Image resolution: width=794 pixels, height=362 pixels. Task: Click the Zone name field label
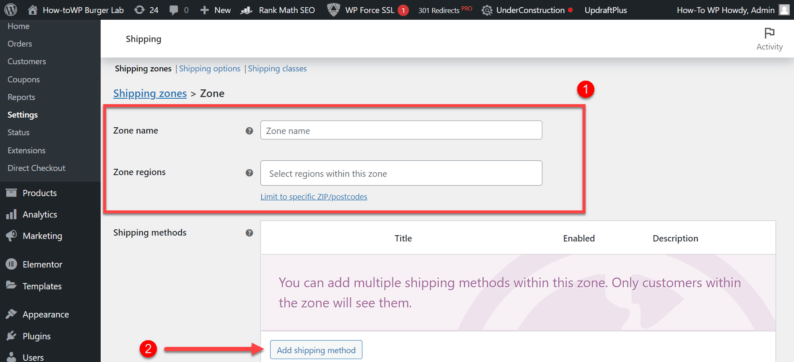pos(136,131)
